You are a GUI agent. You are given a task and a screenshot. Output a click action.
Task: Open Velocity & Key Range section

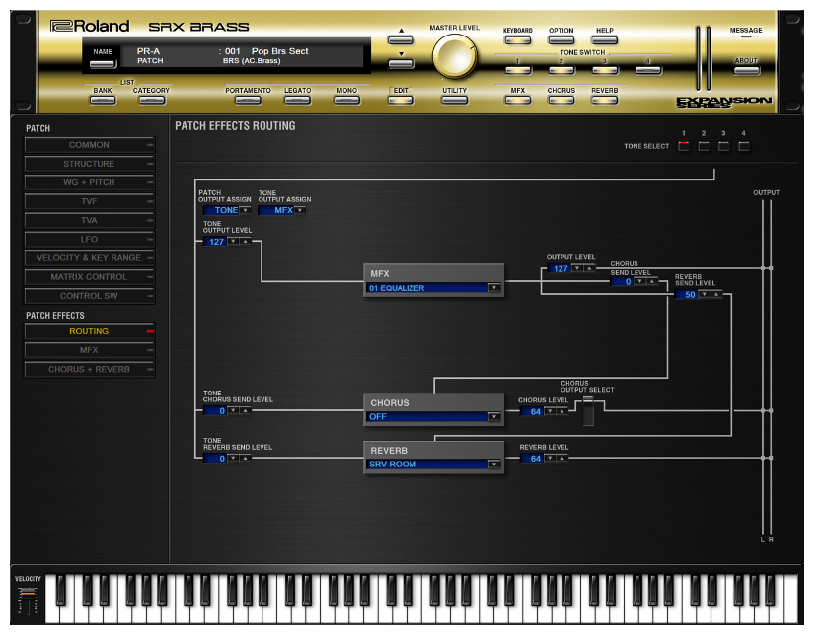pos(91,260)
